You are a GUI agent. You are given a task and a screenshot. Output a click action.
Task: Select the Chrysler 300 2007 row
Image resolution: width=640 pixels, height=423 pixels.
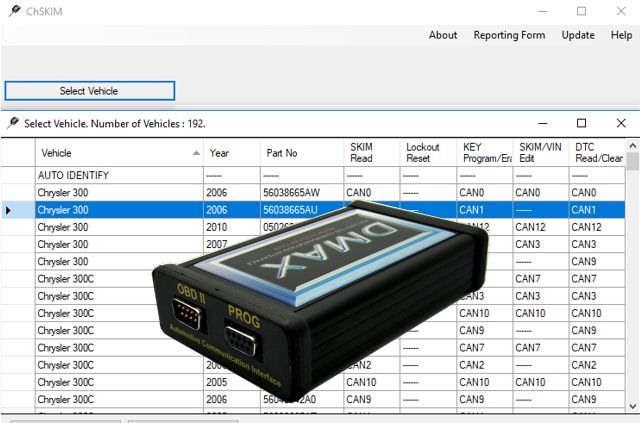click(x=330, y=244)
